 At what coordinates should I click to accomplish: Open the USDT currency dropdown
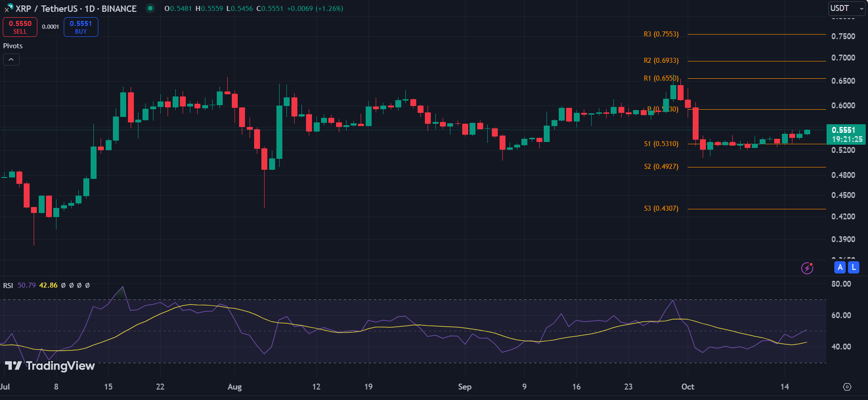pyautogui.click(x=847, y=8)
